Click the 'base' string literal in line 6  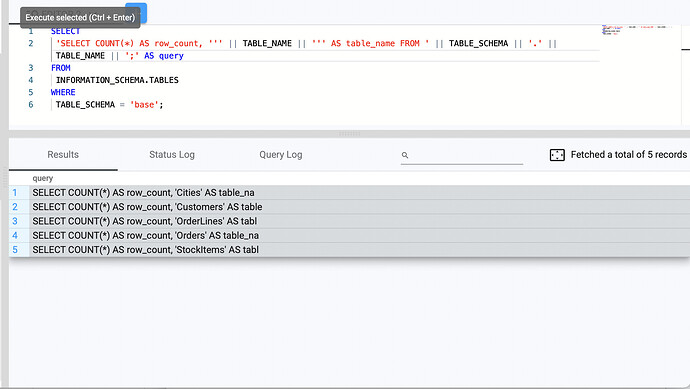point(144,105)
